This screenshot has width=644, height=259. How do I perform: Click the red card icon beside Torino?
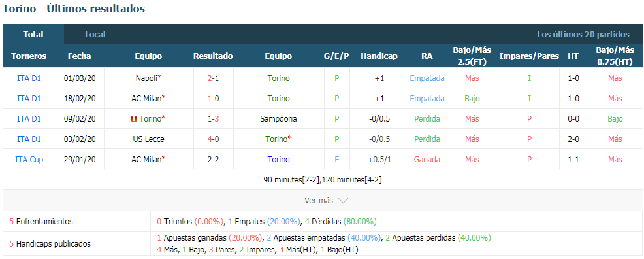pyautogui.click(x=133, y=119)
